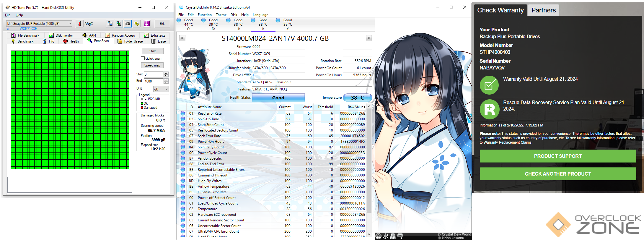Image resolution: width=644 pixels, height=240 pixels.
Task: Go to next disk arrow in CrystalDiskInfo
Action: tap(369, 38)
